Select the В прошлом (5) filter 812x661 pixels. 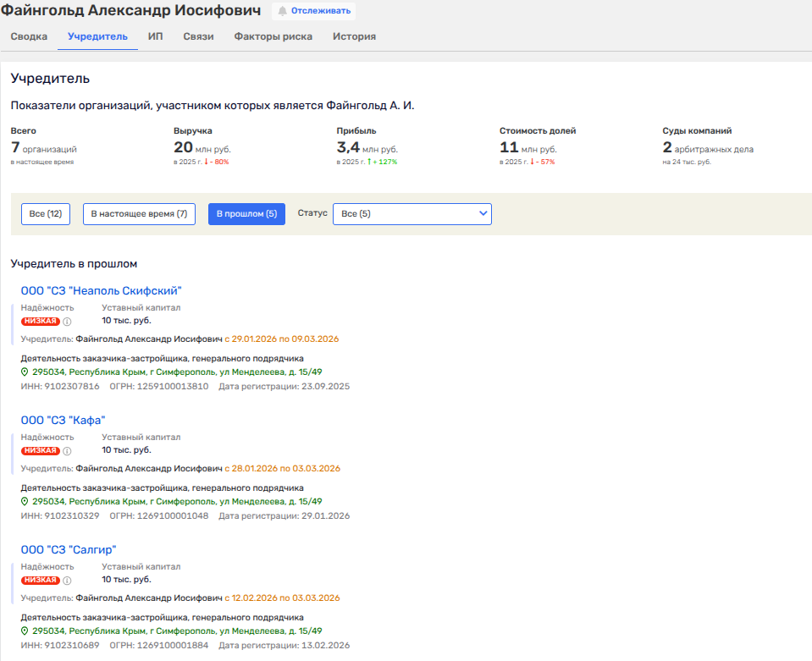tap(246, 214)
